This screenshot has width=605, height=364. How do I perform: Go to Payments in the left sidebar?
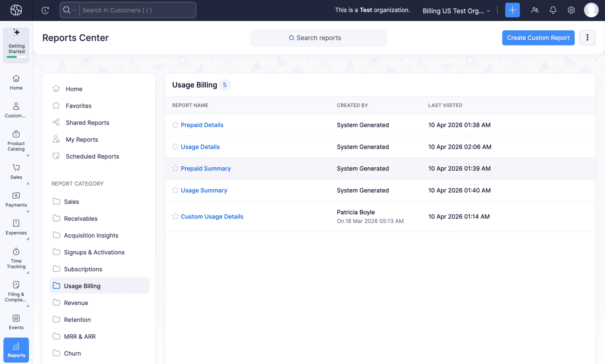tap(16, 200)
